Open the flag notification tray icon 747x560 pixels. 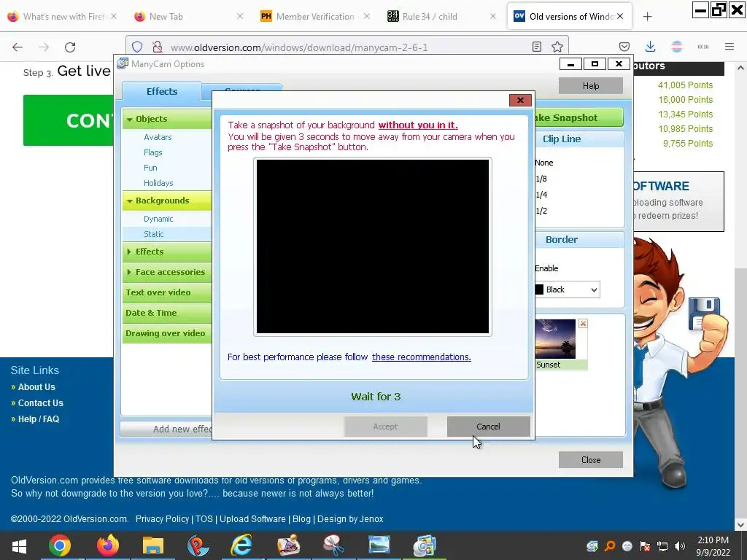point(645,546)
